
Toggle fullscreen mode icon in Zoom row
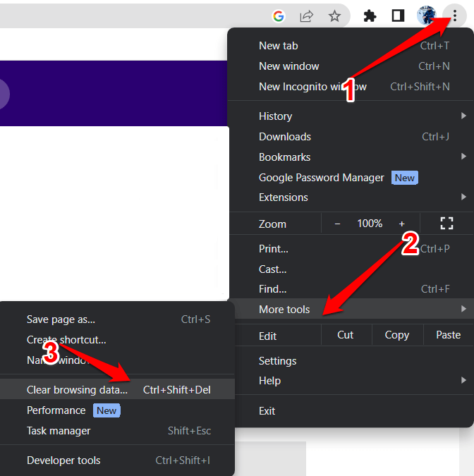pos(446,224)
